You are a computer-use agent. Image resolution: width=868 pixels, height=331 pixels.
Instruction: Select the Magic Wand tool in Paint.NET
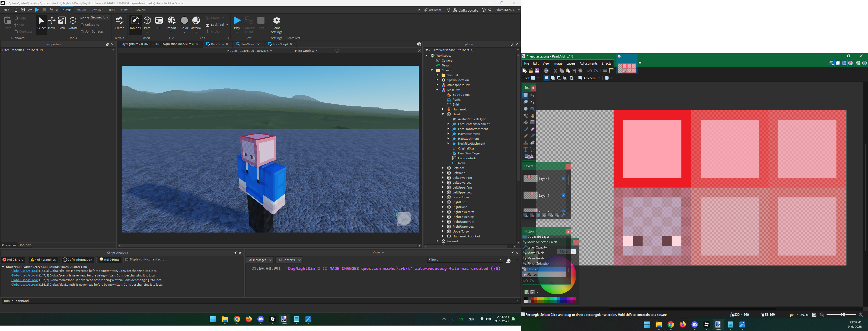[526, 116]
